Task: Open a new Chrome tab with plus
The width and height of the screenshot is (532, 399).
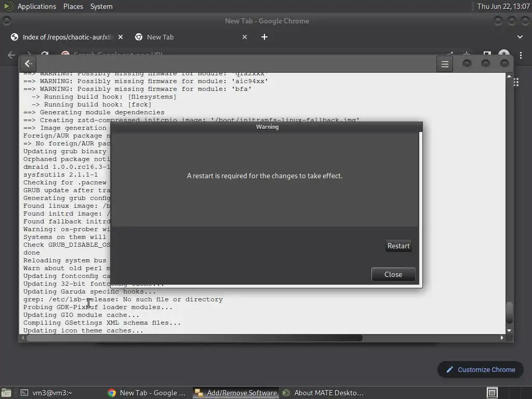Action: click(x=264, y=37)
